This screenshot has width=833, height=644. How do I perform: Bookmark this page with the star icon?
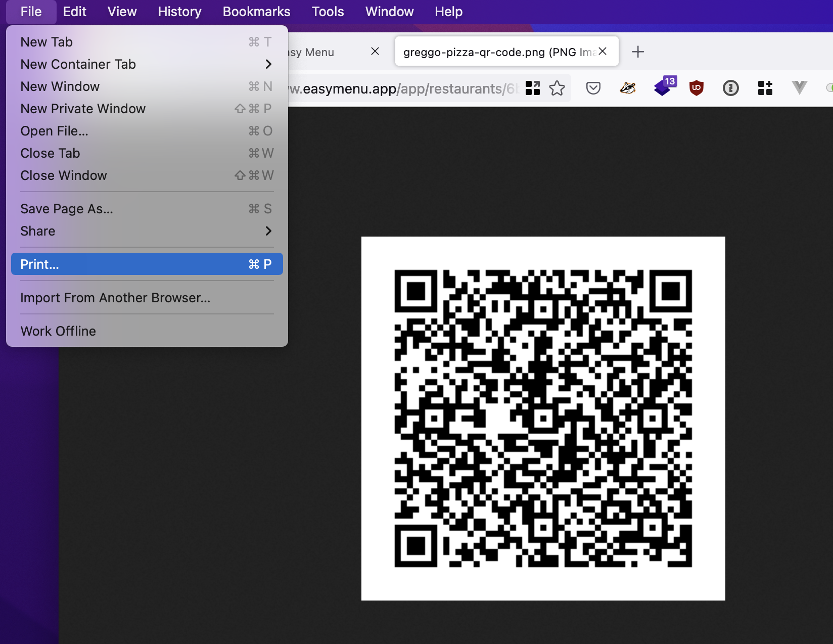557,88
